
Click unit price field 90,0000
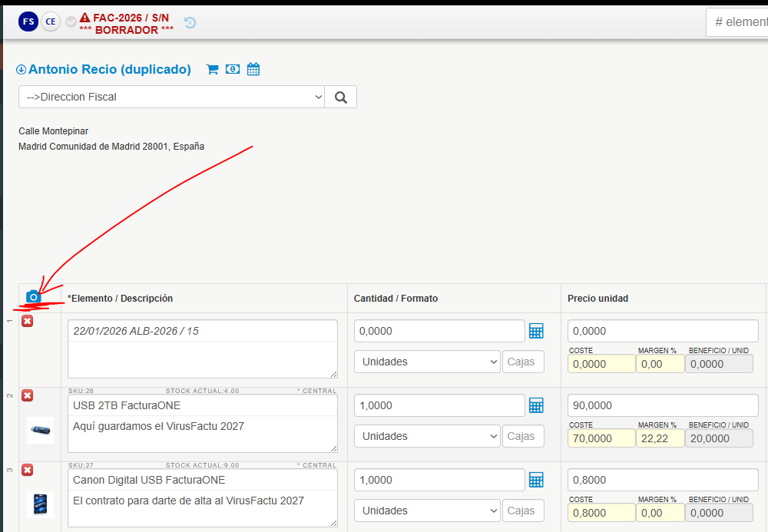click(663, 405)
